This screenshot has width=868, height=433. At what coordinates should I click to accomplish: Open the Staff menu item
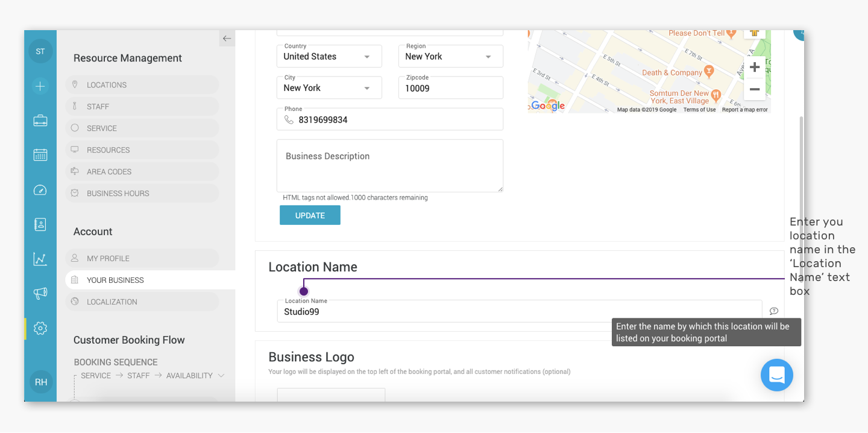tap(142, 107)
